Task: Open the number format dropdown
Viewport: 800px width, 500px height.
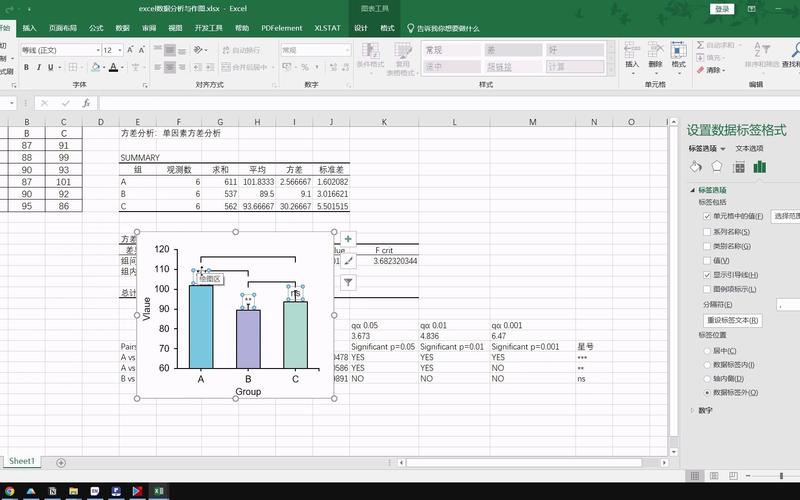Action: [x=347, y=50]
